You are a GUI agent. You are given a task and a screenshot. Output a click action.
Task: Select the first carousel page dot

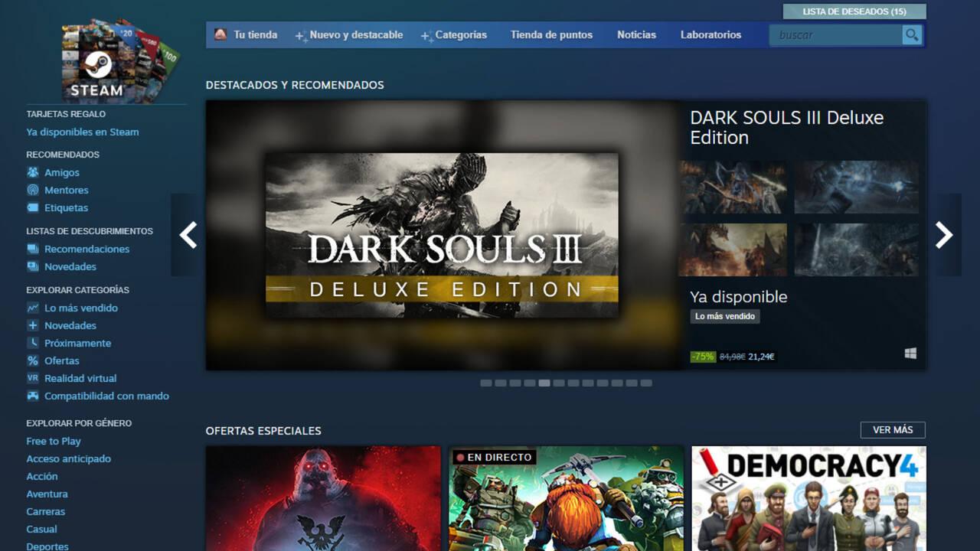coord(486,383)
